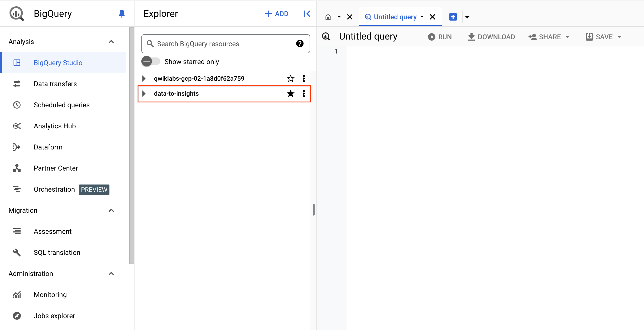
Task: Star the qwiklabs-gcp-02-1a8d0f62a759 project
Action: coord(291,79)
